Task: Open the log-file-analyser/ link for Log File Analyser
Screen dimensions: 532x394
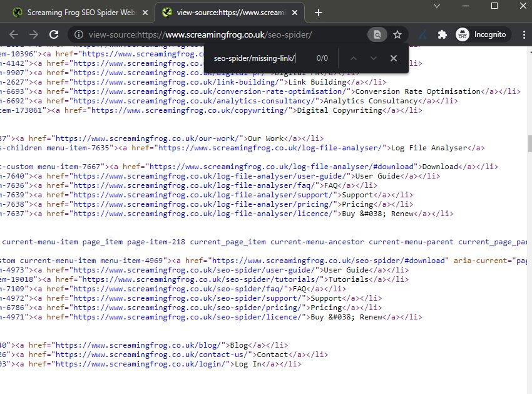Action: click(270, 148)
